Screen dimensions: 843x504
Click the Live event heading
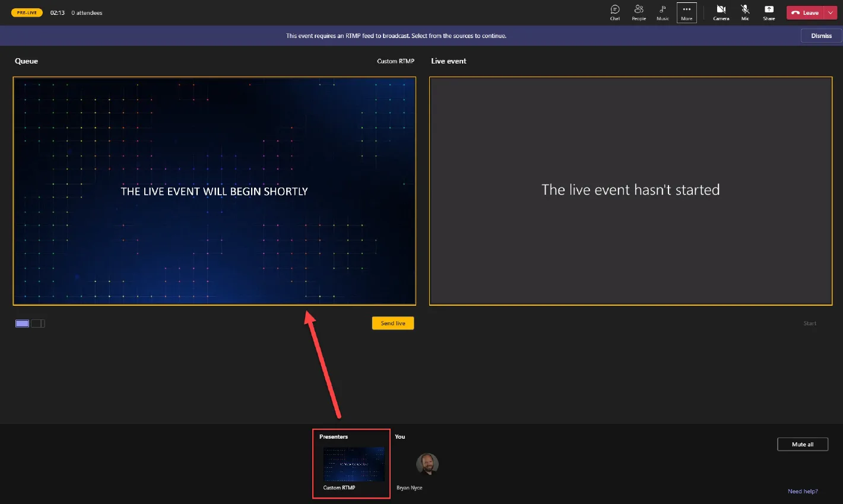tap(449, 61)
